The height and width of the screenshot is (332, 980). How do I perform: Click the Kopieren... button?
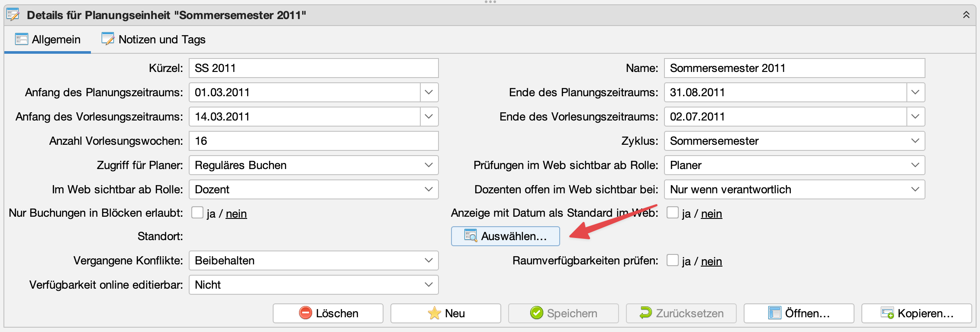[x=916, y=313]
